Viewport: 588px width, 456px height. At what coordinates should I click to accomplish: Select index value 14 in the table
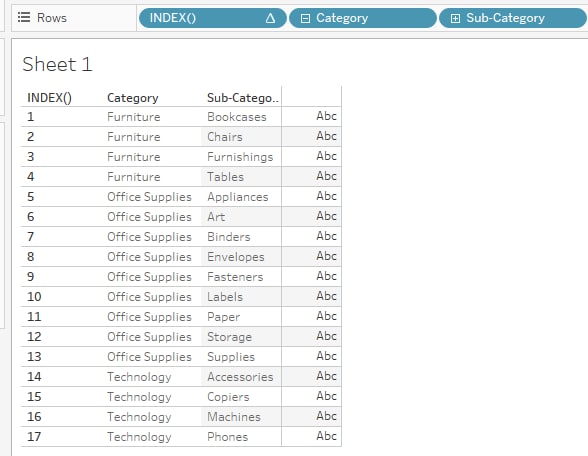(34, 376)
